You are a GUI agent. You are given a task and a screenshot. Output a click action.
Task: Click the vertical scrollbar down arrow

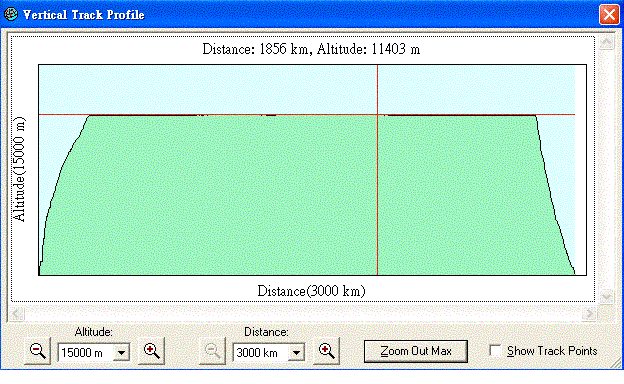pyautogui.click(x=606, y=296)
